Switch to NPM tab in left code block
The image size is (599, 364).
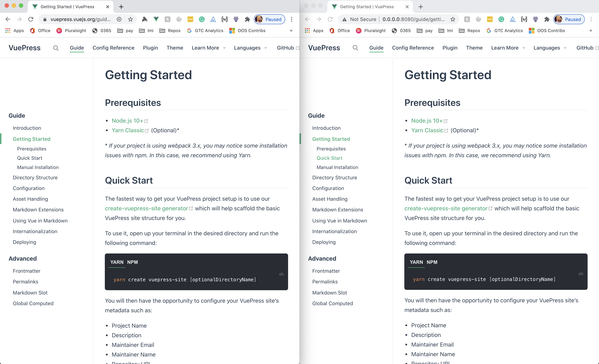click(x=132, y=262)
